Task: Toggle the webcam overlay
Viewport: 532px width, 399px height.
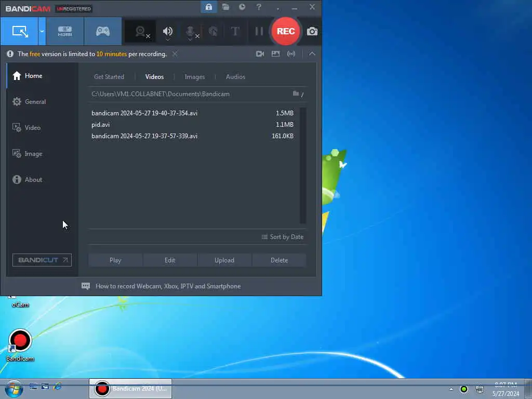Action: 140,32
